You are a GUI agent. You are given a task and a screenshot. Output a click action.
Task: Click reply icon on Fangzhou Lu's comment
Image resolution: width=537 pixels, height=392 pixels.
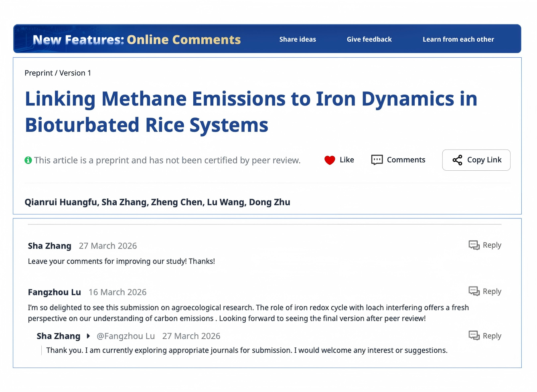(474, 291)
